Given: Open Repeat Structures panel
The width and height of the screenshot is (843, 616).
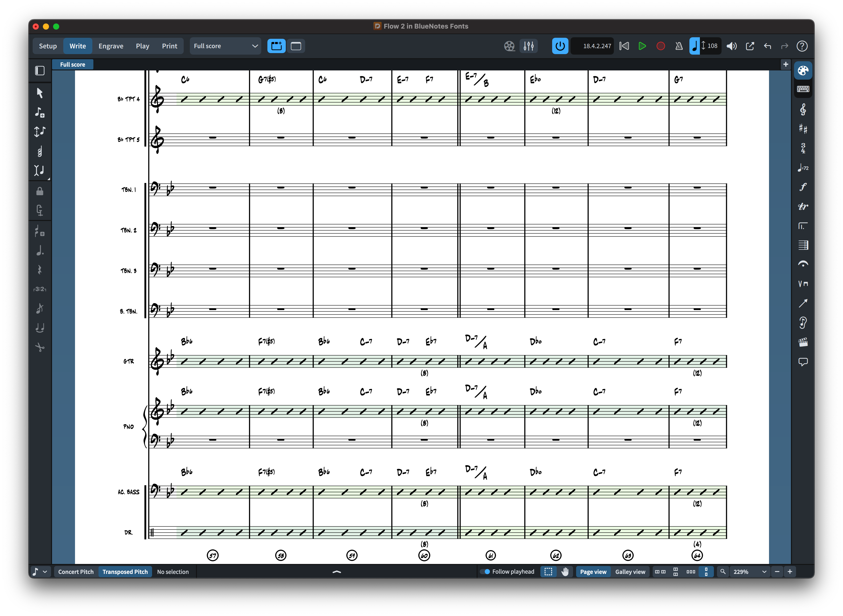Looking at the screenshot, I should (x=803, y=226).
